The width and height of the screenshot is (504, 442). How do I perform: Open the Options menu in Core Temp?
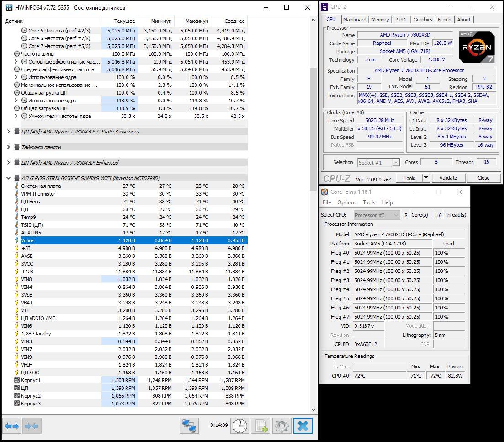pyautogui.click(x=346, y=202)
